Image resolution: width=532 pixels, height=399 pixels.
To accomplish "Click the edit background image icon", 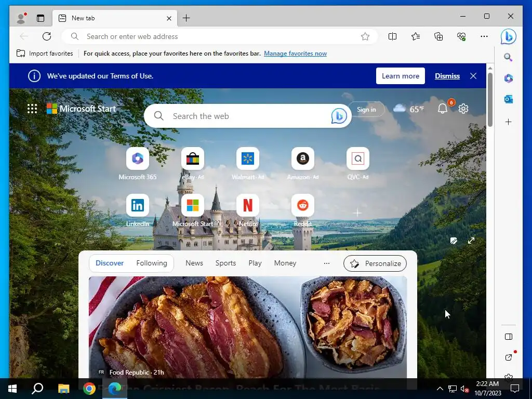I will tap(453, 241).
